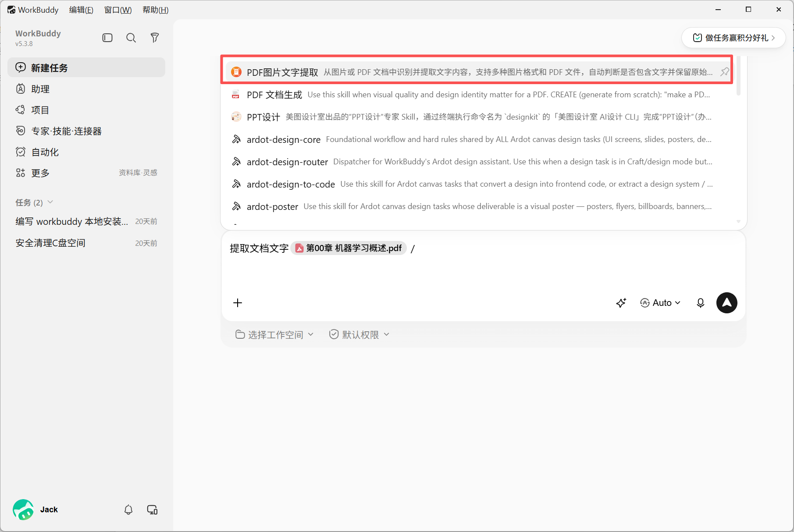This screenshot has width=794, height=532.
Task: Click the ardot-design-core skill icon
Action: tap(236, 139)
